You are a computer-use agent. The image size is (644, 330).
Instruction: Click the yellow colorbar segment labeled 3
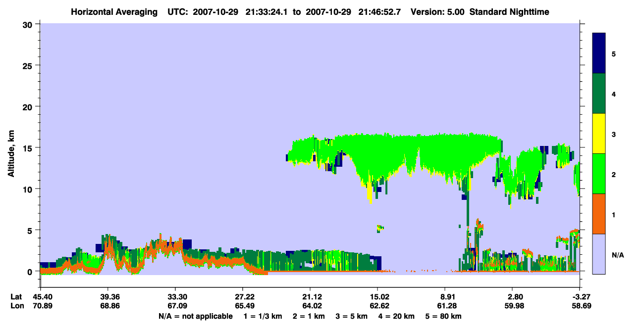[x=599, y=134]
